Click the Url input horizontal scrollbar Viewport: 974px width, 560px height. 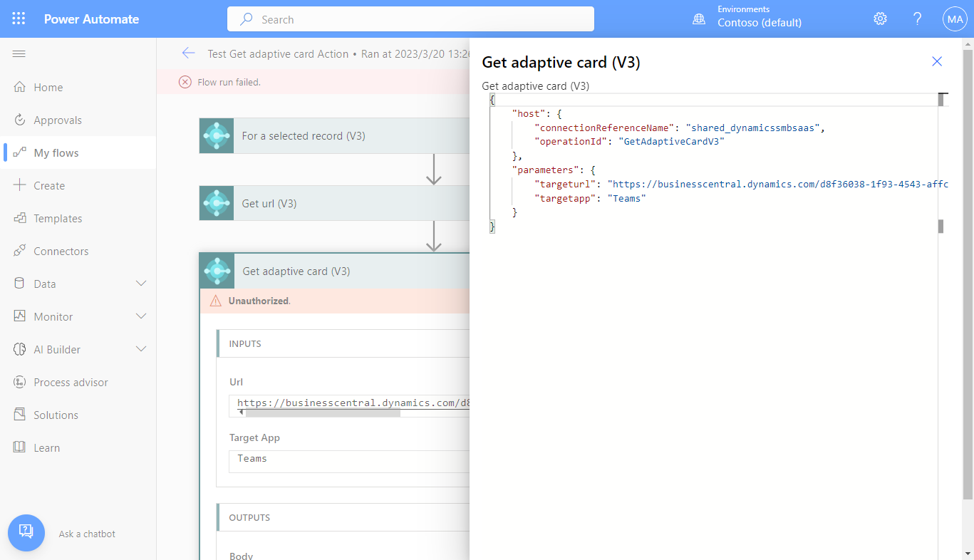[x=322, y=413]
